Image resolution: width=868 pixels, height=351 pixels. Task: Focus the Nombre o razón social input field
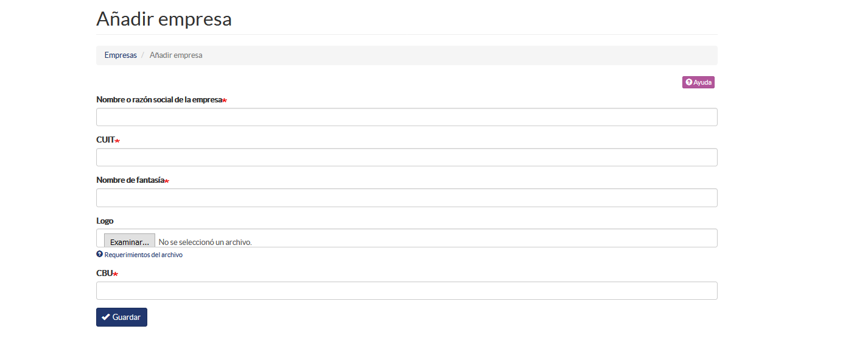(x=407, y=117)
